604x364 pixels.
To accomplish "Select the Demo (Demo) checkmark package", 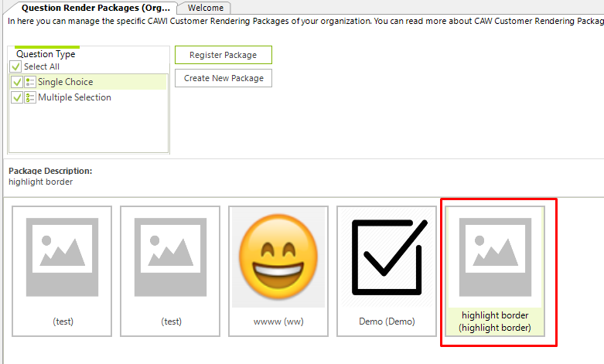I will pyautogui.click(x=387, y=271).
